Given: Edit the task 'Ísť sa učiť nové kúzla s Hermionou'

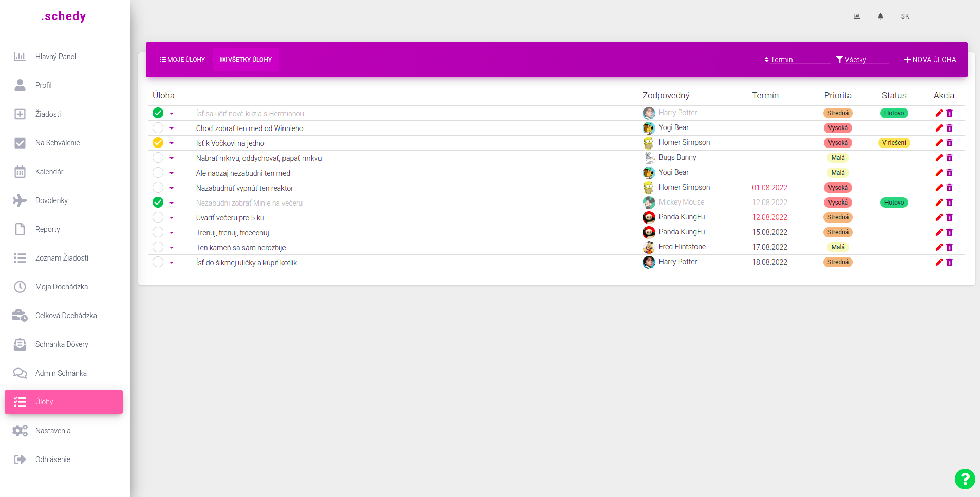Looking at the screenshot, I should point(939,113).
